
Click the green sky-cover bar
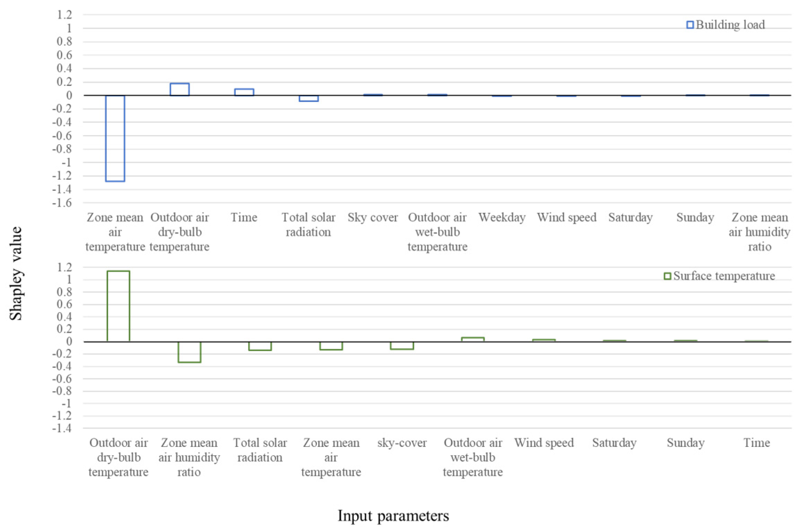[x=402, y=345]
